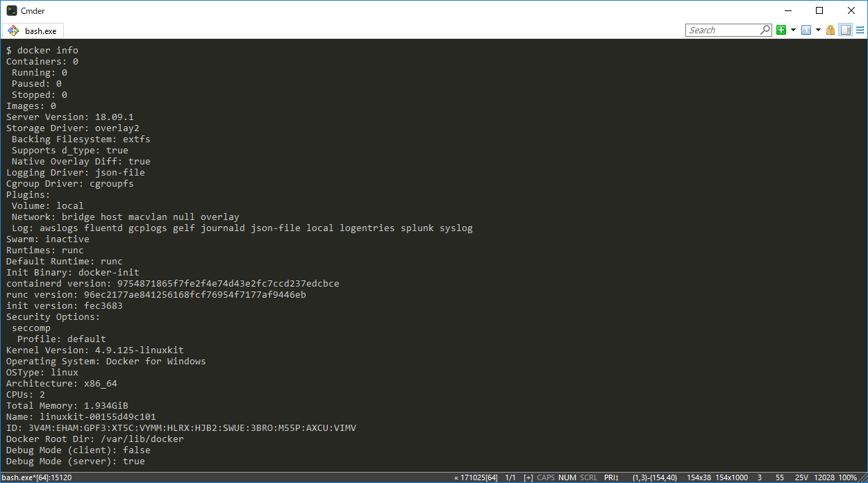
Task: Click the 'Operating System: Docker for Windows' line
Action: coord(106,361)
